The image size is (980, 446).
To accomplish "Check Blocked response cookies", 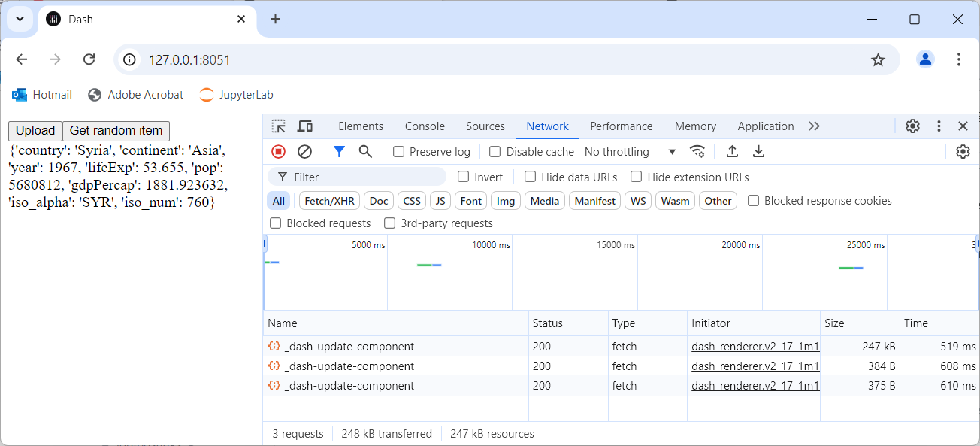I will pyautogui.click(x=753, y=201).
